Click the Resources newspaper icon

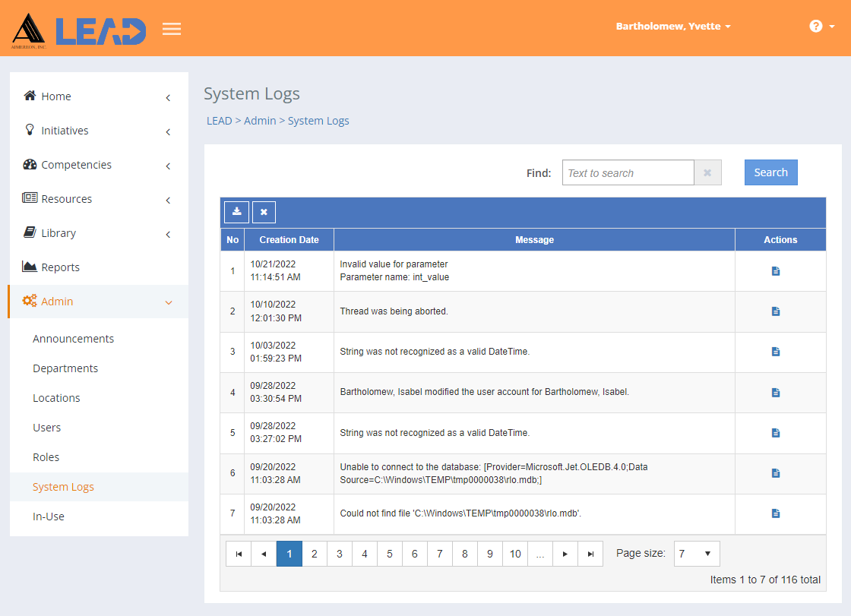pyautogui.click(x=30, y=198)
